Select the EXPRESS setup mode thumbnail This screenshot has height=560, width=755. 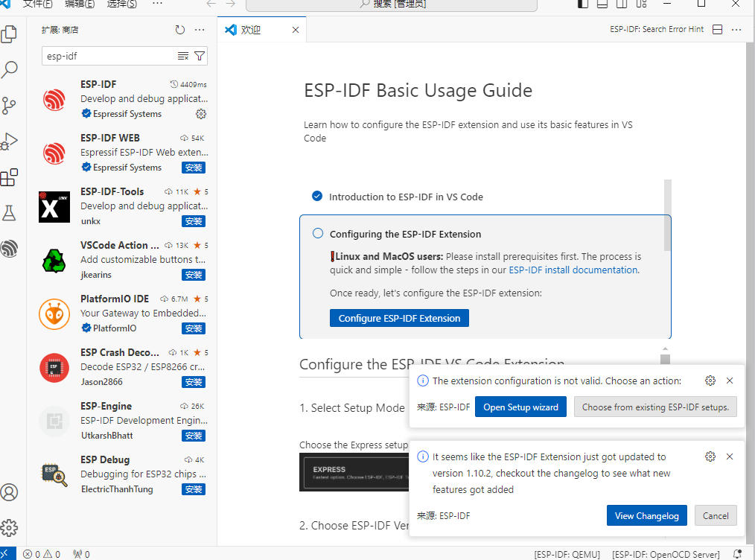(x=354, y=472)
